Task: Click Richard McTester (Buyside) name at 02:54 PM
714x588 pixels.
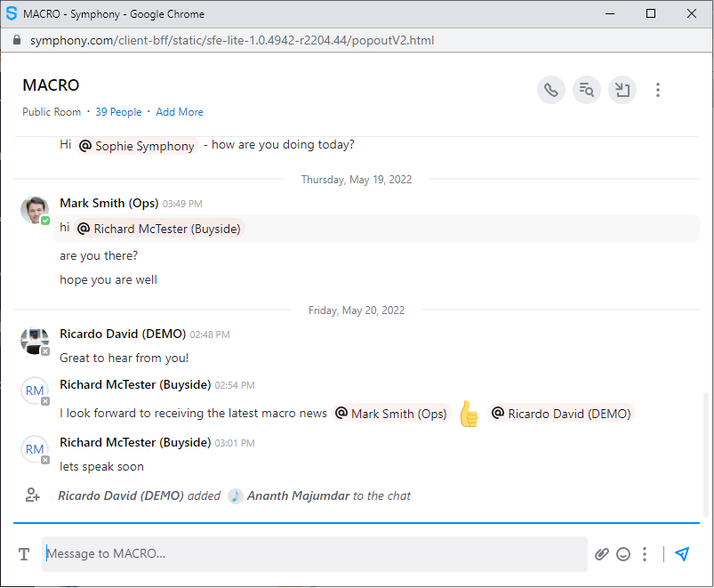Action: [x=135, y=385]
